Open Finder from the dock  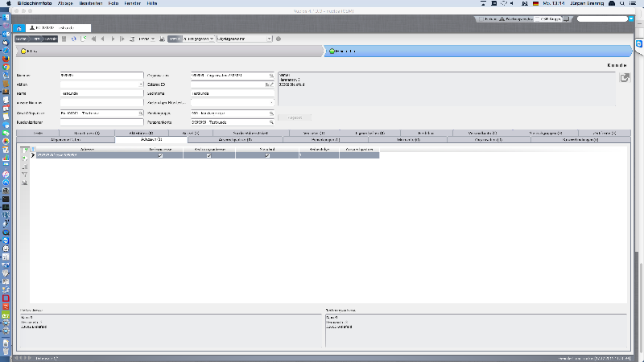click(x=6, y=18)
